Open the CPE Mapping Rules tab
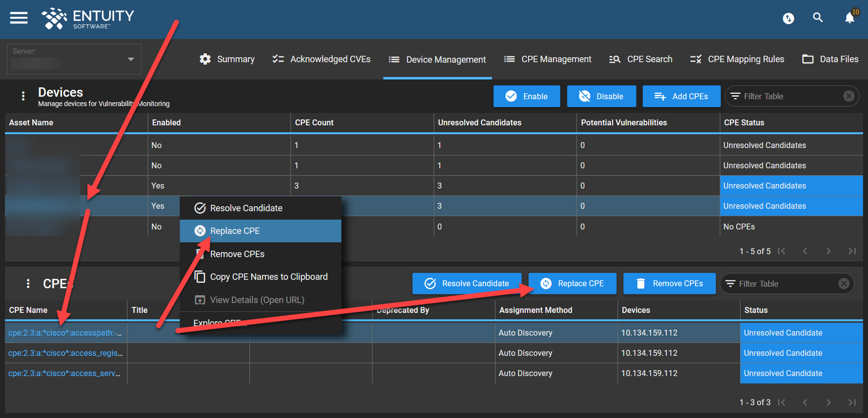The image size is (868, 418). point(737,59)
